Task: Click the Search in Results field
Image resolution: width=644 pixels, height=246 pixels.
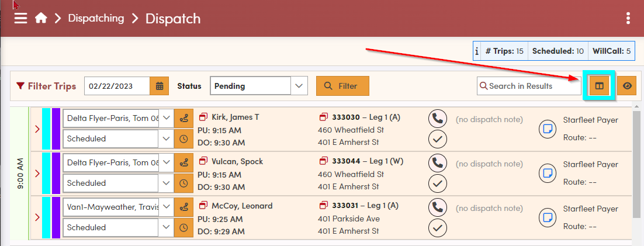Action: 525,86
